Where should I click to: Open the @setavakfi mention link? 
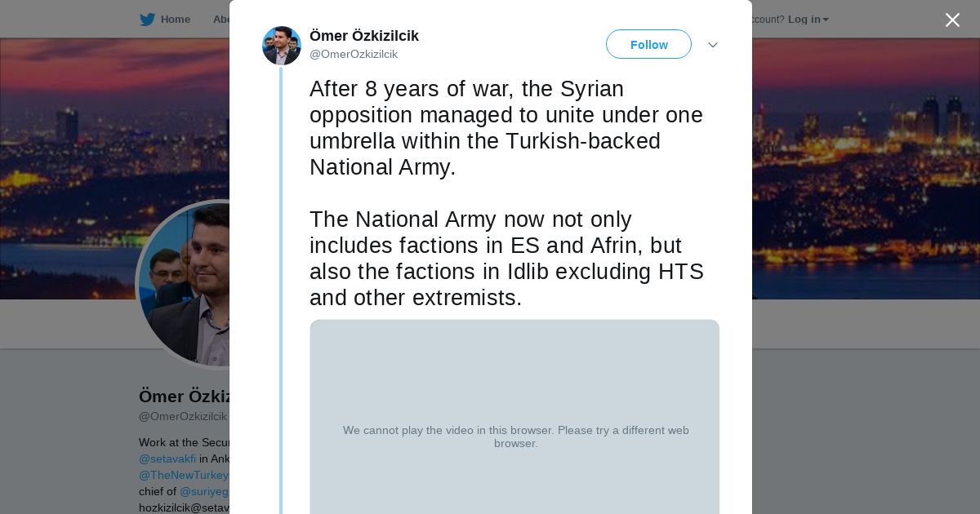tap(167, 459)
